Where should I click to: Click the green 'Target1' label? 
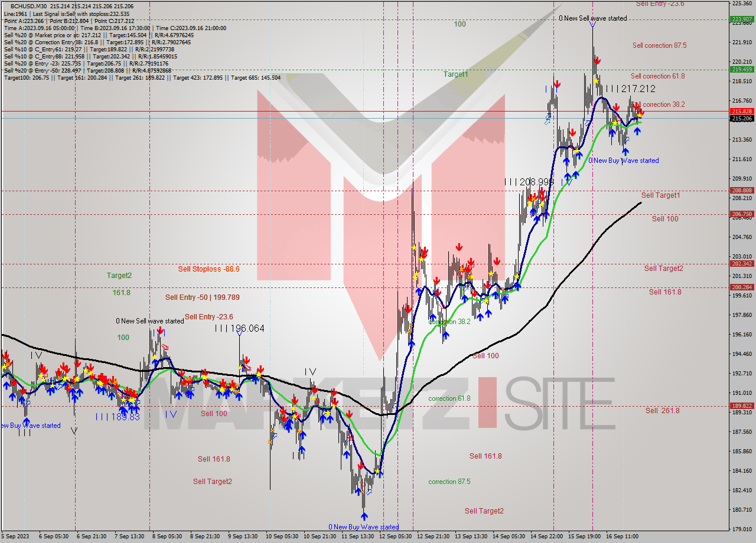point(456,74)
